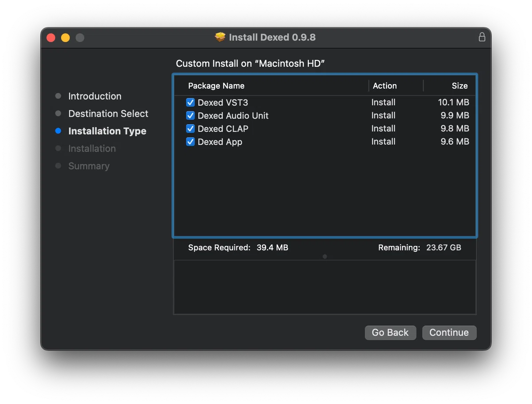Click the Remaining 23.67 GB text
Image resolution: width=532 pixels, height=404 pixels.
[x=419, y=247]
